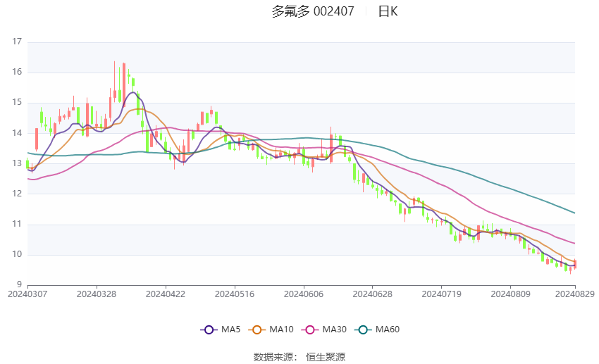The image size is (599, 364).
Task: Click the x-axis date label 20240809
Action: coord(510,294)
